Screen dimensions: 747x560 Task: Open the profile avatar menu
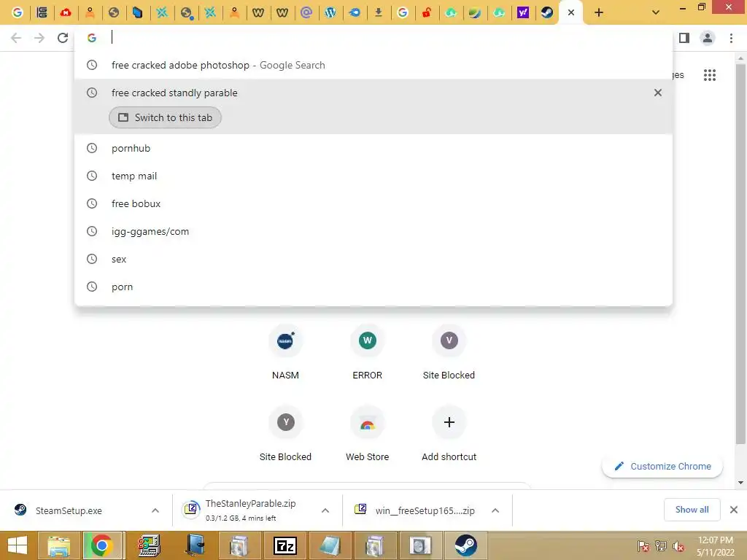pos(708,38)
